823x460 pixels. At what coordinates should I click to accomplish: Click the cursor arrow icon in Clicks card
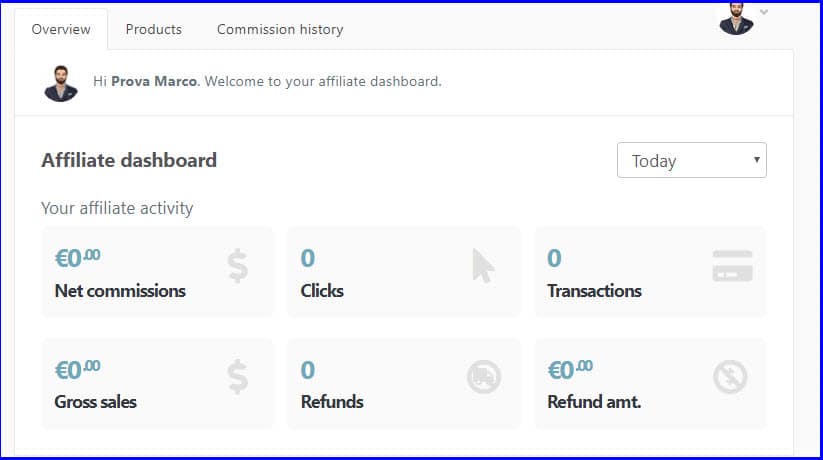[483, 266]
